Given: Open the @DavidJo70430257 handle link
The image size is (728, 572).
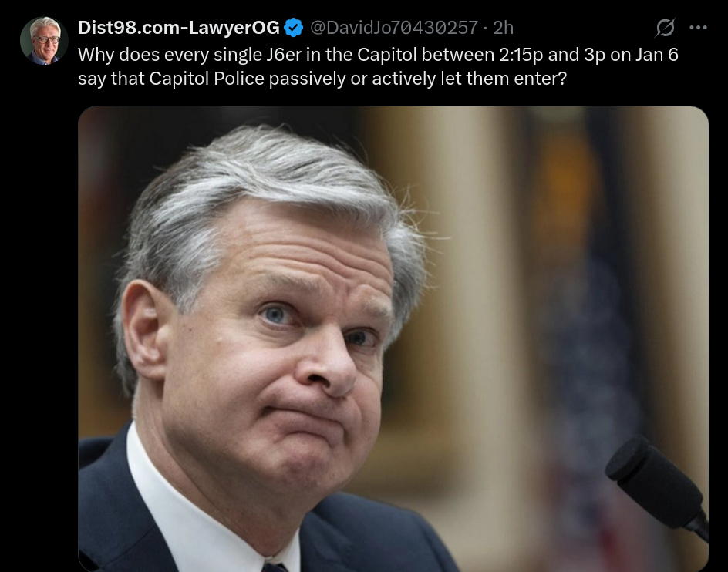Looking at the screenshot, I should [x=394, y=28].
